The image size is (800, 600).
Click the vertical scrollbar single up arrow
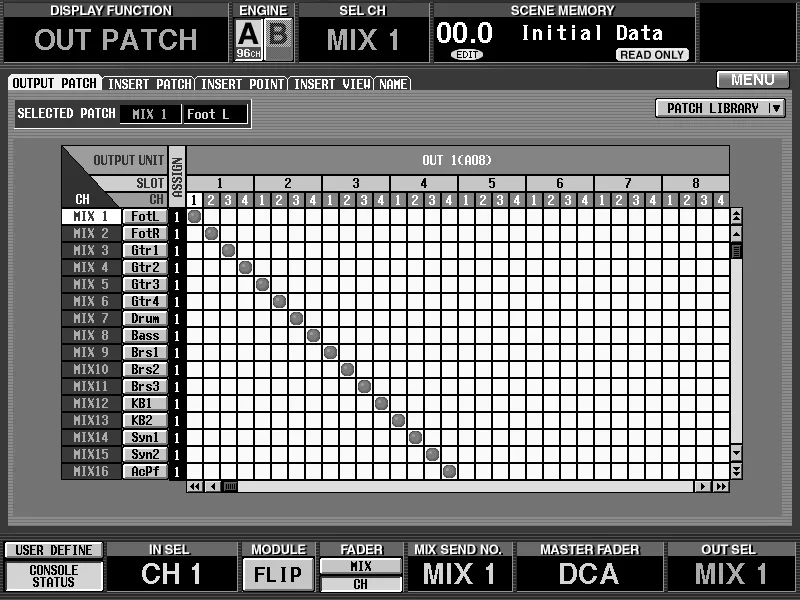(736, 234)
